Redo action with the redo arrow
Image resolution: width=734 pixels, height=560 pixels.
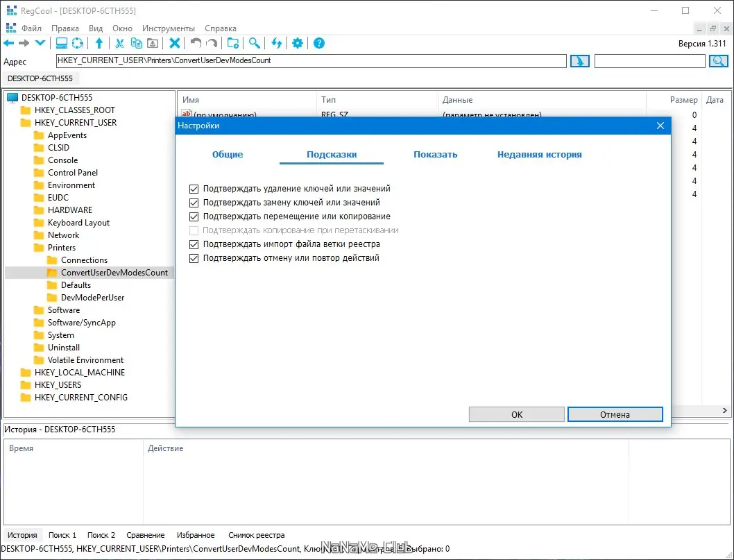tap(212, 43)
